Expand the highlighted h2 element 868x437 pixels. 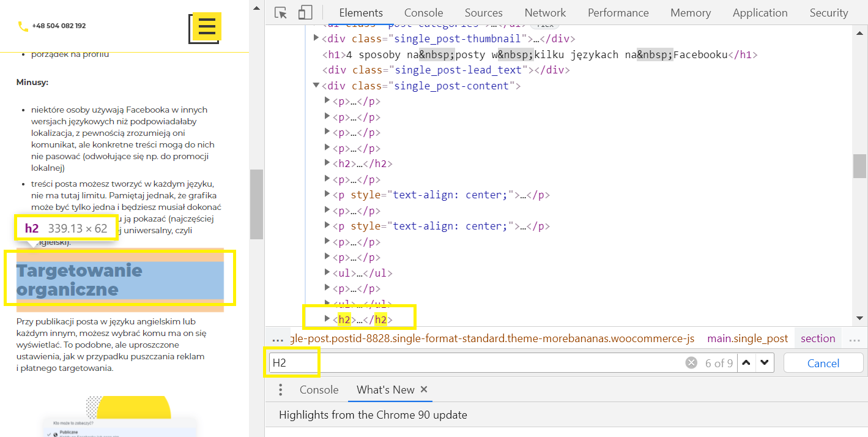[327, 319]
